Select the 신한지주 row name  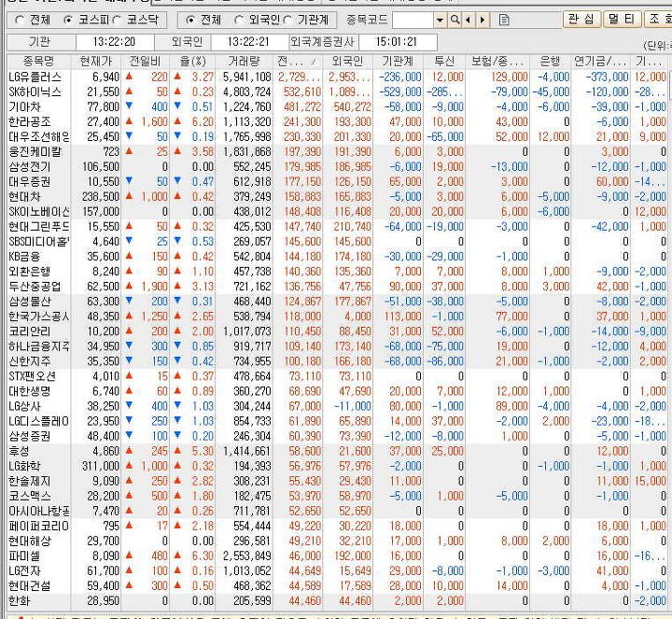(30, 361)
